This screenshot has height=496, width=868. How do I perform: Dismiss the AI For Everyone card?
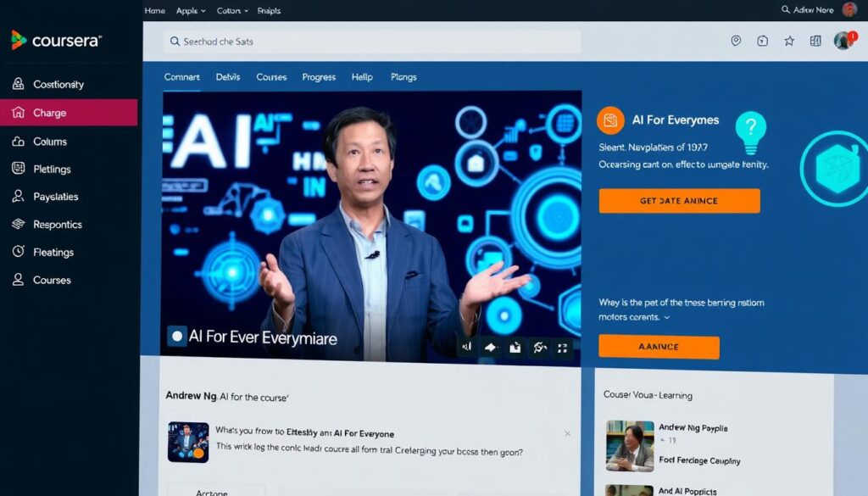[567, 433]
